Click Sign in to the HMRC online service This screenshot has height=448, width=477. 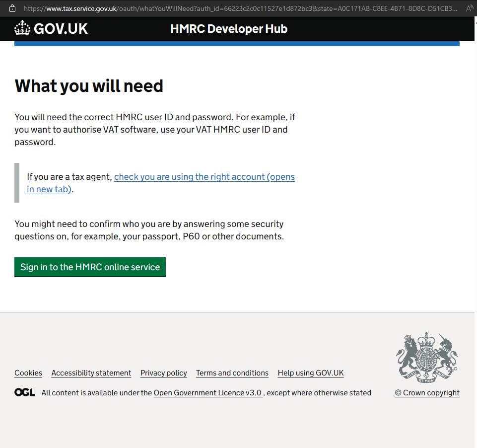click(90, 267)
